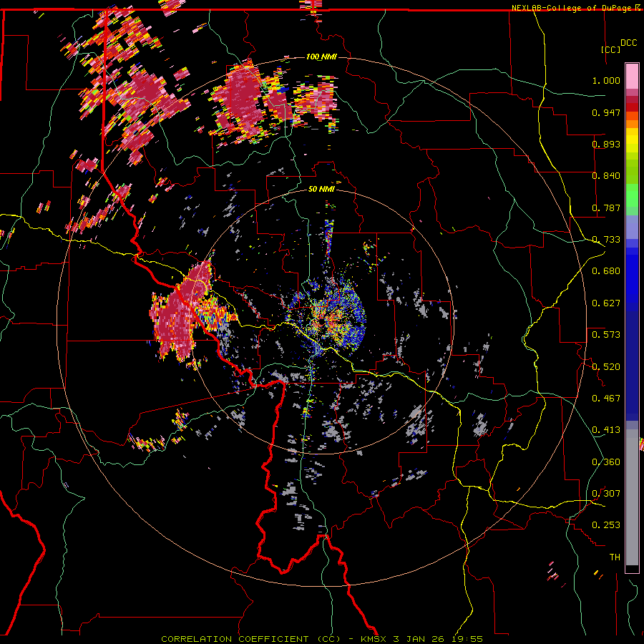Select the 0.947 scale value

tap(606, 112)
